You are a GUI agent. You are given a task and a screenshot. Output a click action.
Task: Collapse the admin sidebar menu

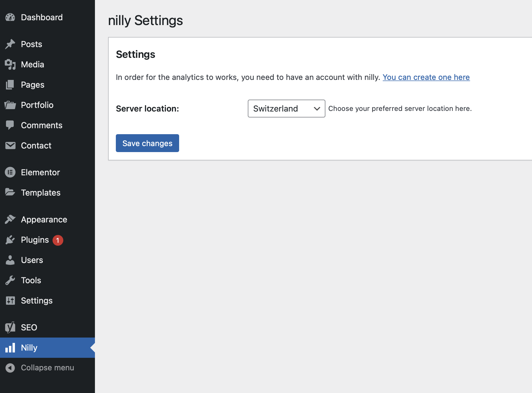tap(47, 368)
